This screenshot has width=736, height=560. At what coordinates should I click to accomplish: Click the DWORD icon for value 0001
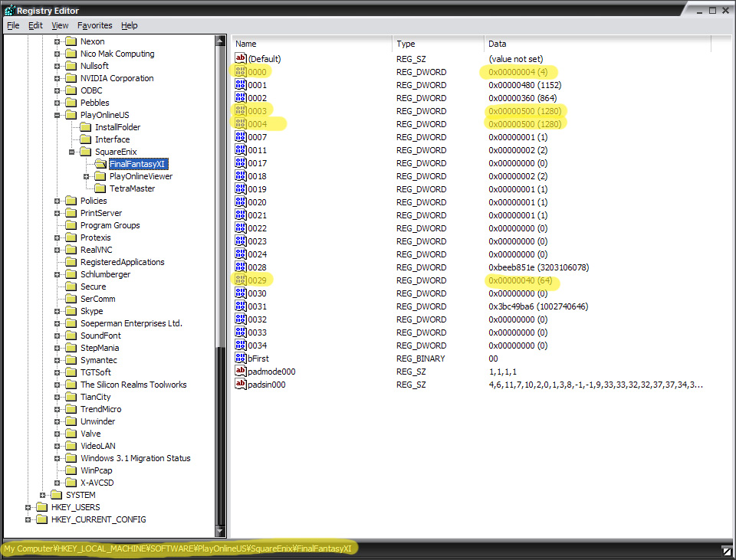tap(240, 85)
